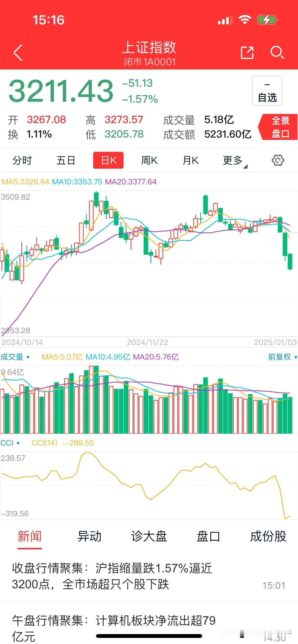298x644 pixels.
Task: Select the last green candlestick on K chart
Action: [x=290, y=261]
